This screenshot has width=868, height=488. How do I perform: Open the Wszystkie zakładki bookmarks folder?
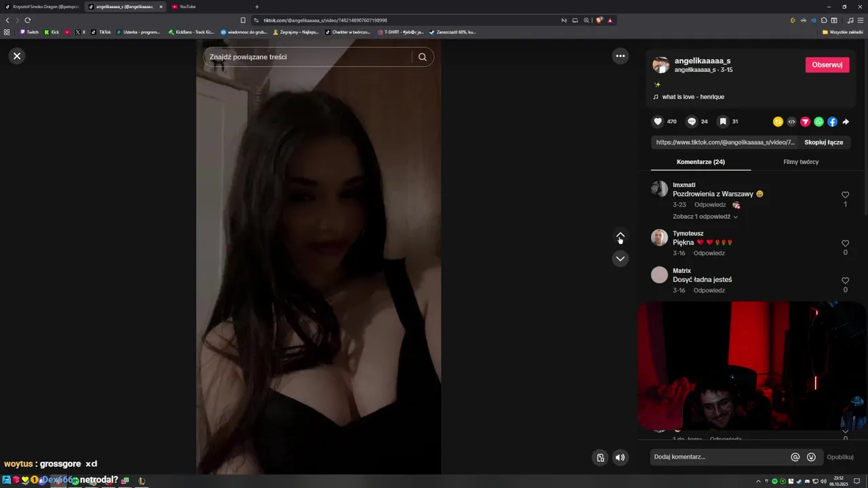pos(843,32)
